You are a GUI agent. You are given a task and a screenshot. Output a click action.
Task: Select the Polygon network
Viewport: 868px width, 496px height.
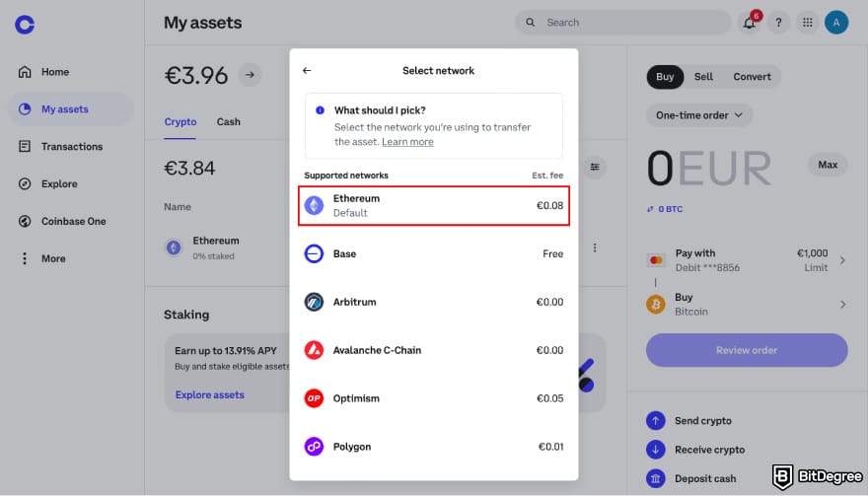coord(434,446)
